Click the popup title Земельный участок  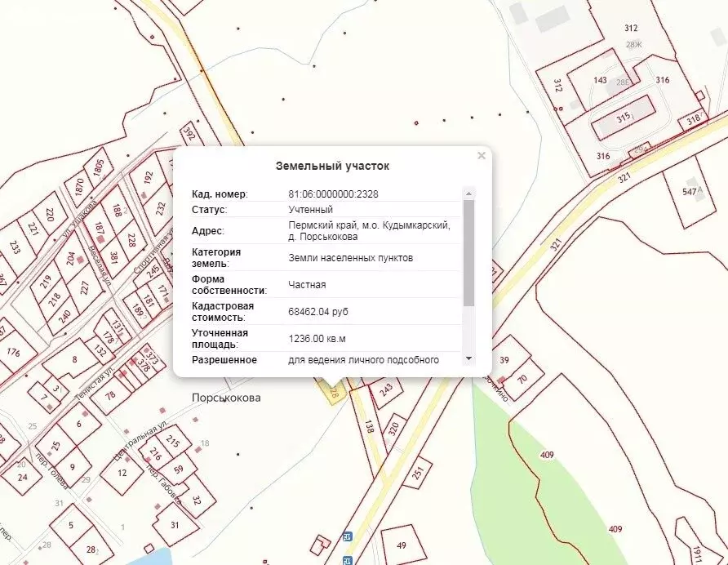332,167
